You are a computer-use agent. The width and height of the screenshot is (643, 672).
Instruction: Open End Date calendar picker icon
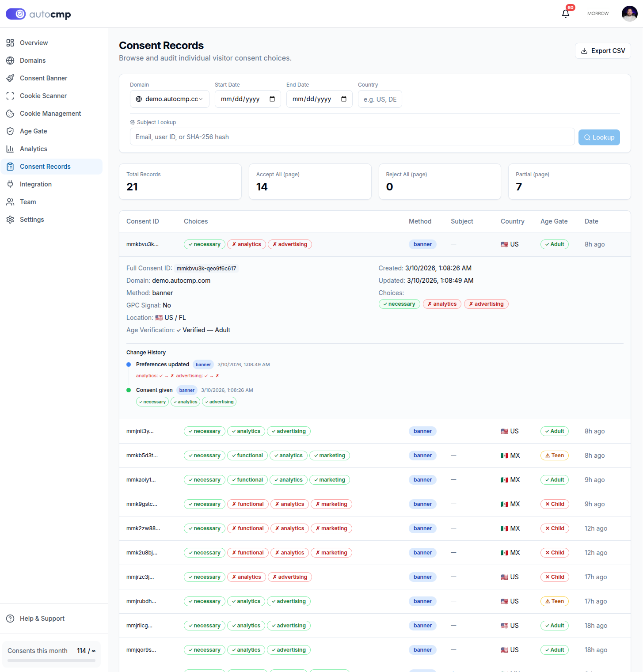point(344,99)
